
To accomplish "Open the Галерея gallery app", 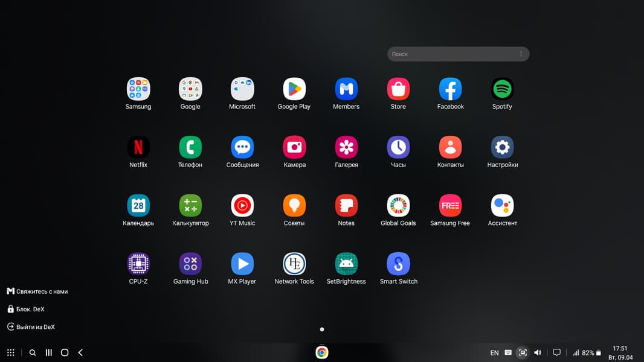I will click(346, 147).
